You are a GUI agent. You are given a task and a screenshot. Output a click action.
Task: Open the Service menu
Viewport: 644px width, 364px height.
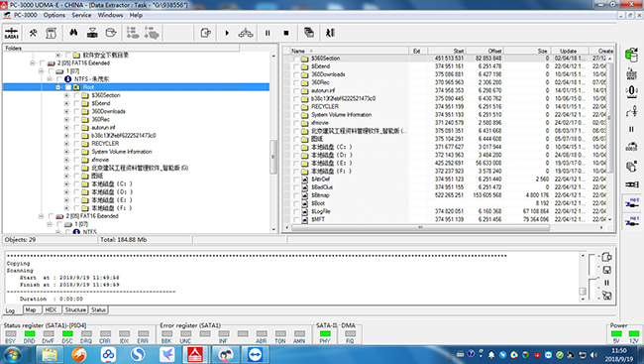coord(81,15)
